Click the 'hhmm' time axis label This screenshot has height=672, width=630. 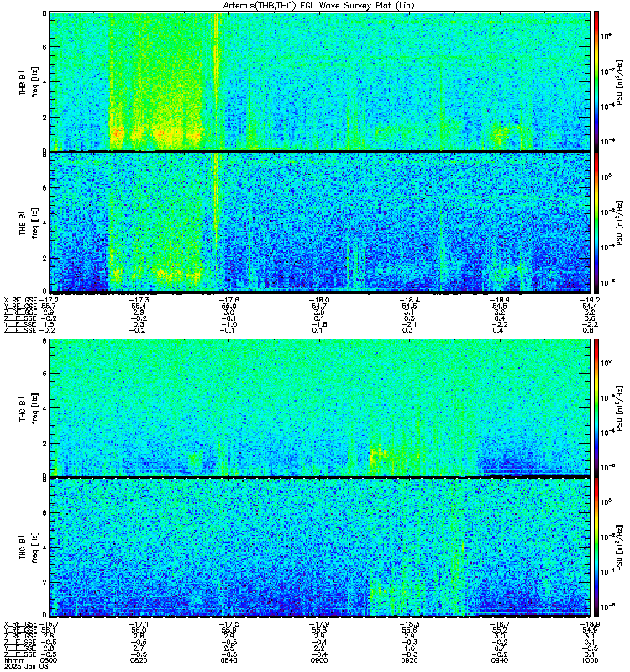pyautogui.click(x=13, y=660)
